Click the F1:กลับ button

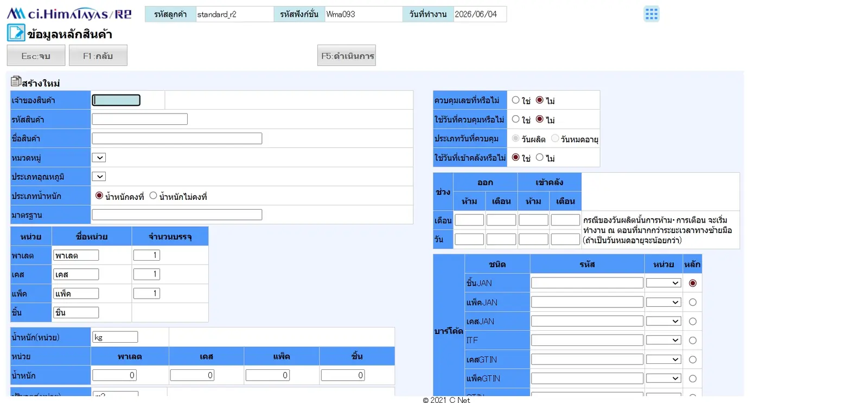tap(98, 55)
